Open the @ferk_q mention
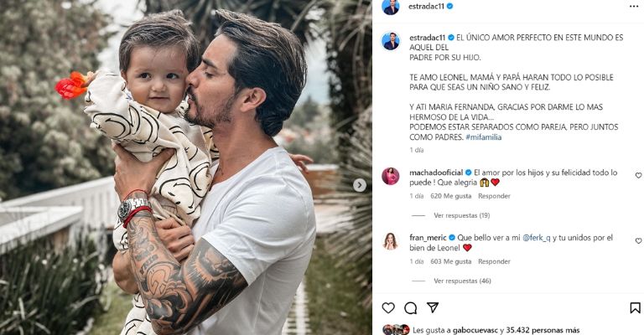This screenshot has width=644, height=335. 537,238
